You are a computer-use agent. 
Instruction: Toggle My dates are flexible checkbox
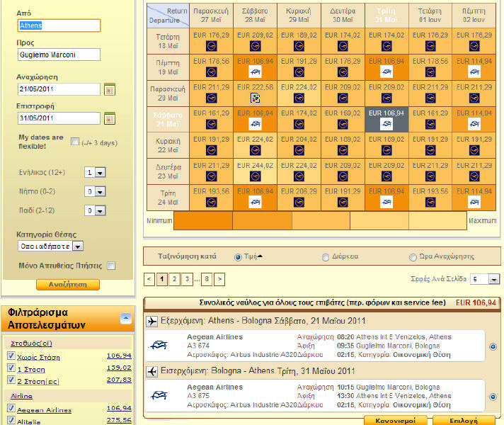click(75, 142)
